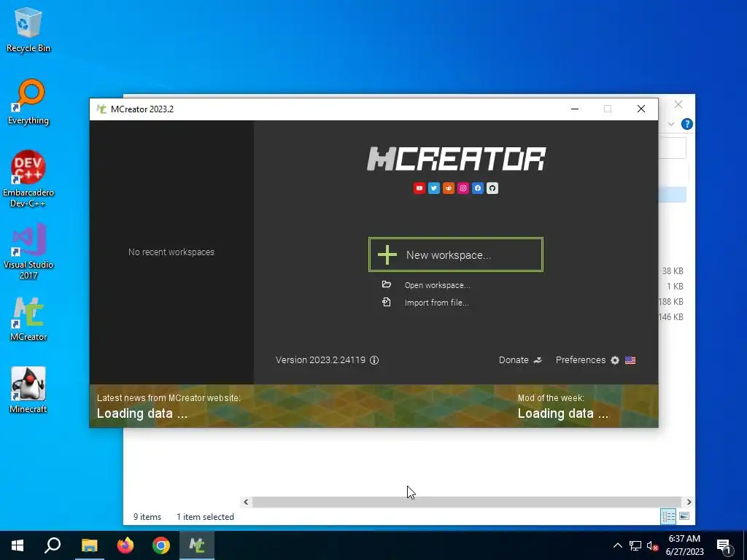Click left scroll arrow in File Explorer

(x=246, y=502)
